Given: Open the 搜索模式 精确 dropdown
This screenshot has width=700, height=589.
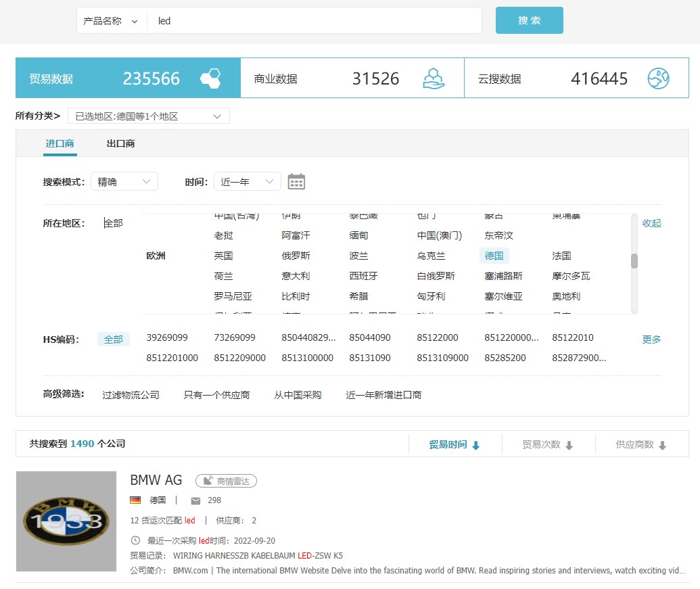Looking at the screenshot, I should click(124, 182).
